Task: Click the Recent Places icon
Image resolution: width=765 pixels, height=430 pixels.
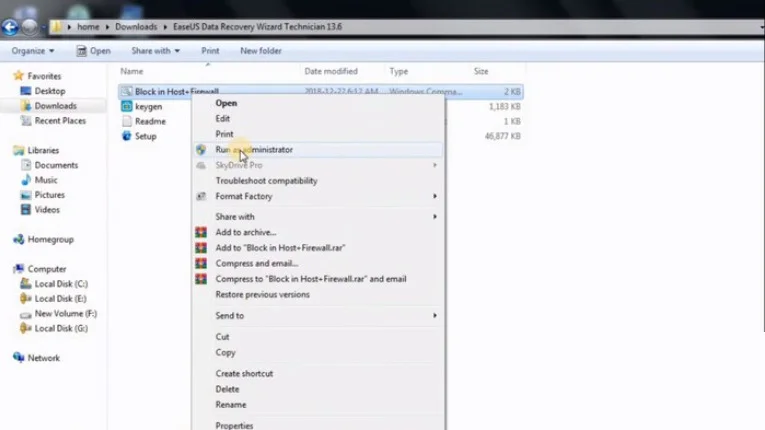Action: click(x=25, y=121)
